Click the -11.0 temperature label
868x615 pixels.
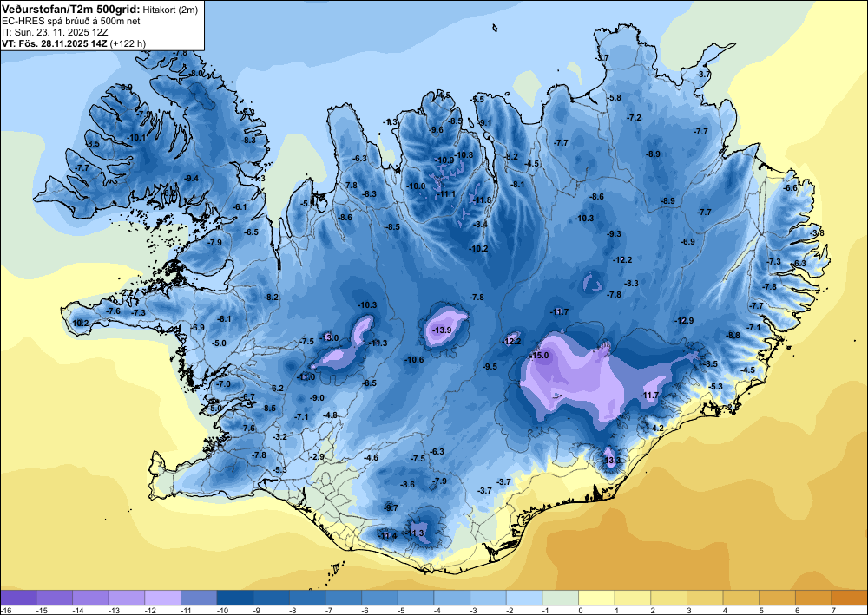tap(306, 377)
